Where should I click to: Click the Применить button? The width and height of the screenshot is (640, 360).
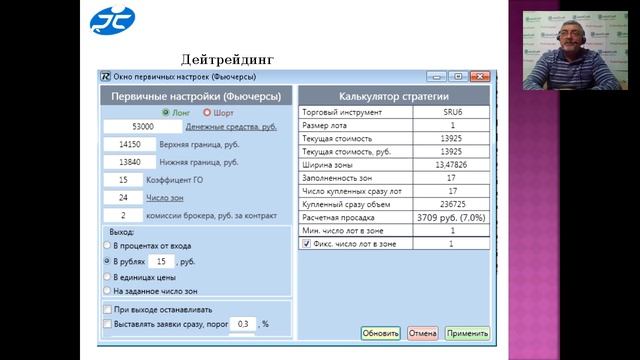click(x=467, y=333)
